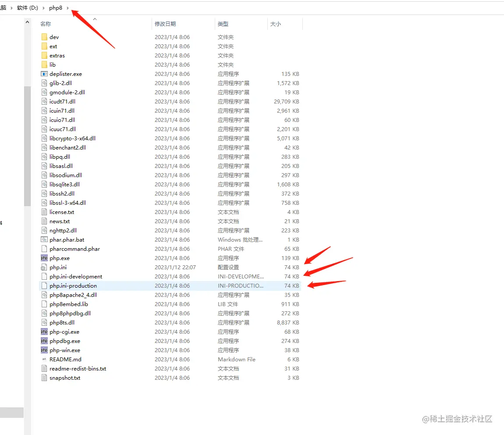Sort by the 类型 column header
504x435 pixels.
coord(223,24)
